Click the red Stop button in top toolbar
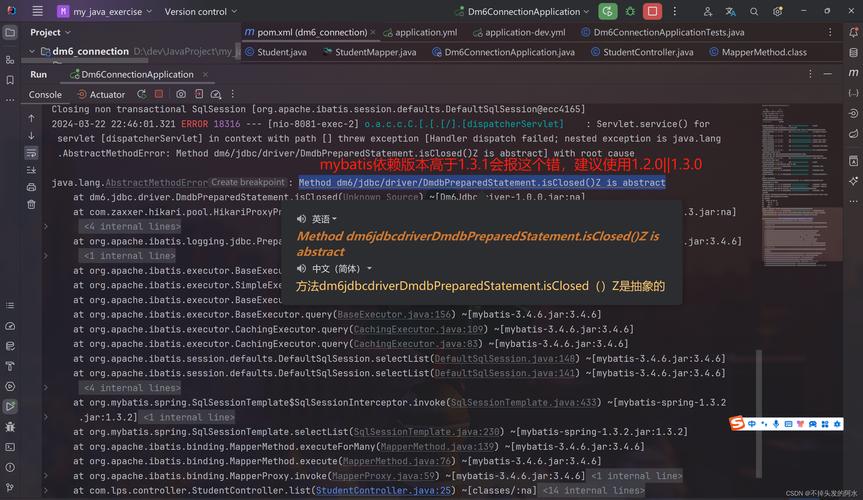Screen dimensions: 863x500 click(x=652, y=11)
